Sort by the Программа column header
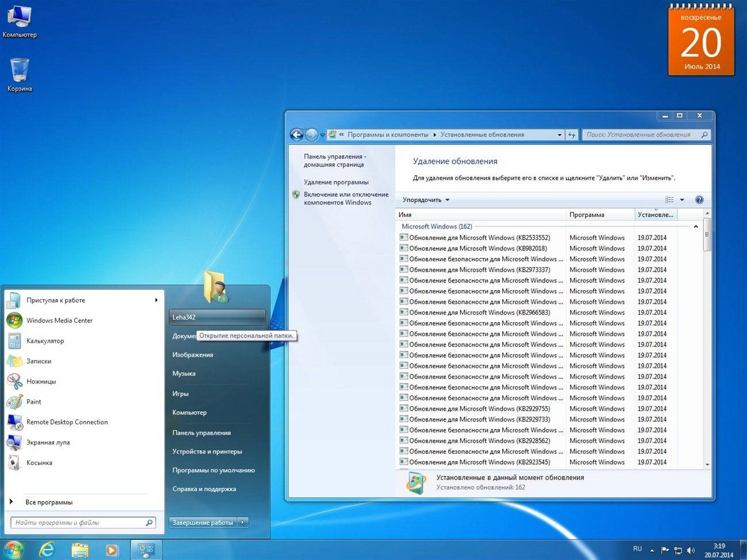This screenshot has width=747, height=560. 600,214
